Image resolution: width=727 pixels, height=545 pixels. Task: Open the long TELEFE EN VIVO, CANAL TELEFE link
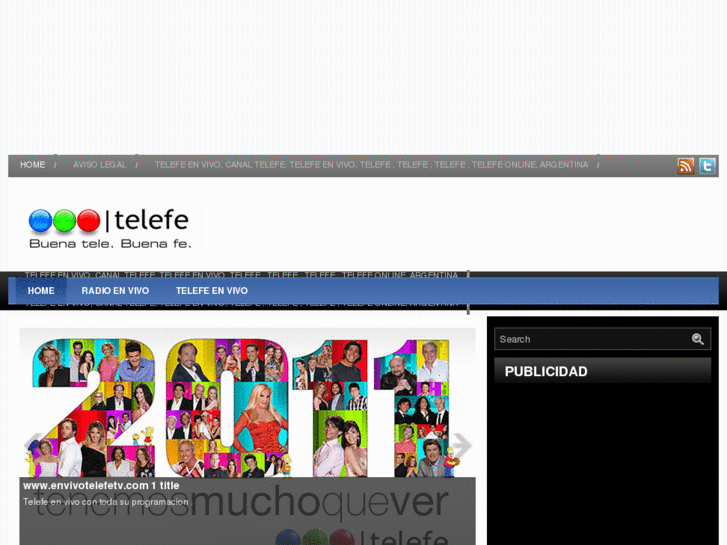371,165
